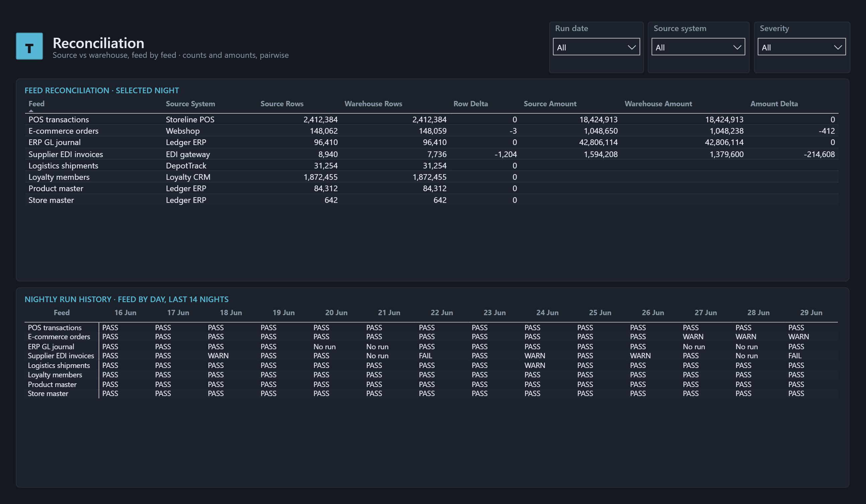This screenshot has width=866, height=504.
Task: Click the 1,379,600 warehouse amount value
Action: point(727,154)
